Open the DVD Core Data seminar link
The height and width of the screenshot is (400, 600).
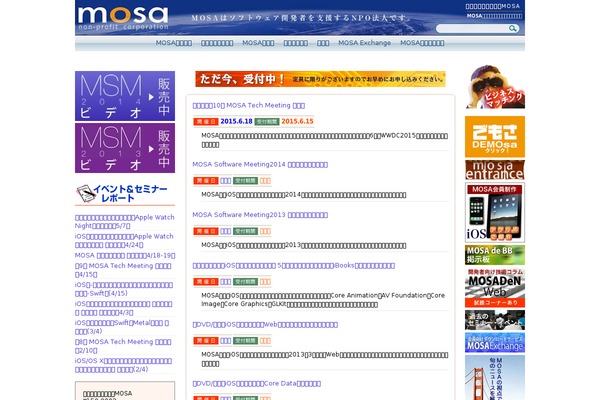[257, 383]
